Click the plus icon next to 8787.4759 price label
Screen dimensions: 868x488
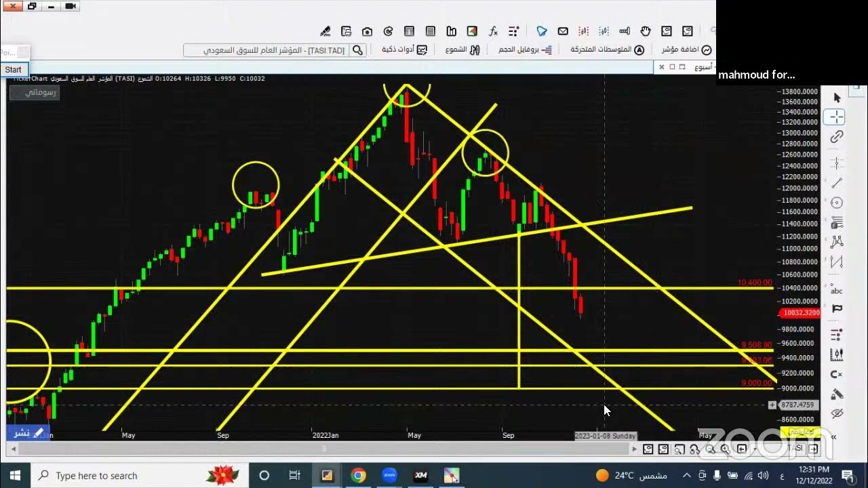point(772,405)
